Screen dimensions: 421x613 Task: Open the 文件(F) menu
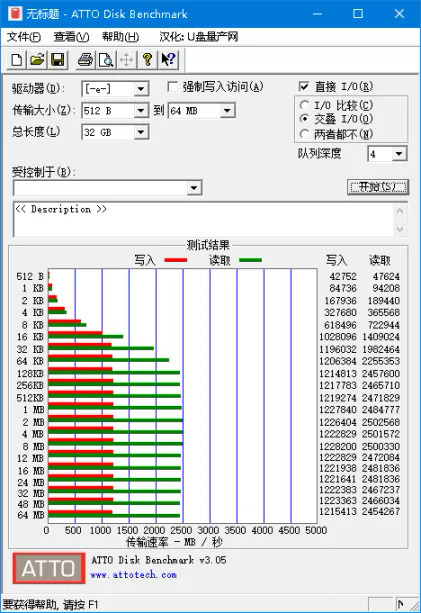pyautogui.click(x=24, y=37)
